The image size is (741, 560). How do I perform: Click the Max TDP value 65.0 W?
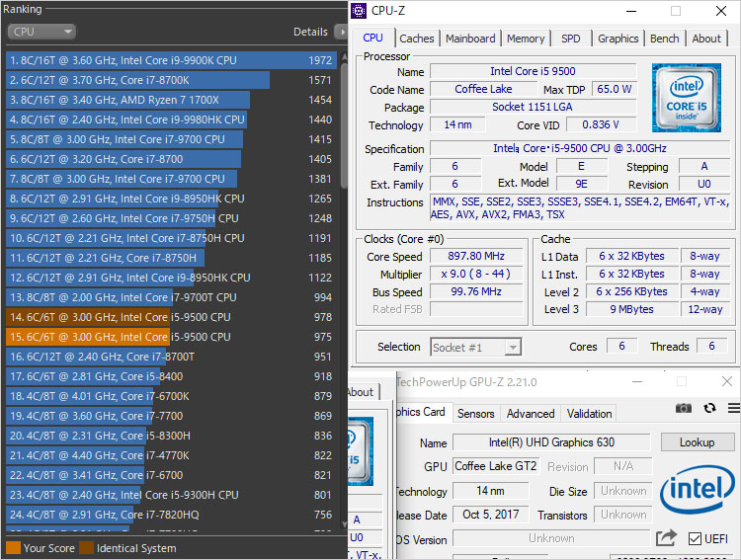[615, 89]
